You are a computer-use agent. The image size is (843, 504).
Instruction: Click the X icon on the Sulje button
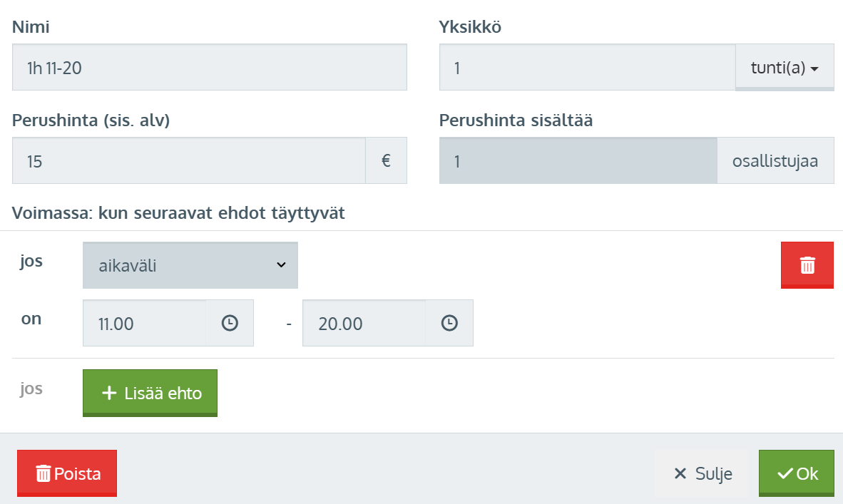pyautogui.click(x=680, y=473)
